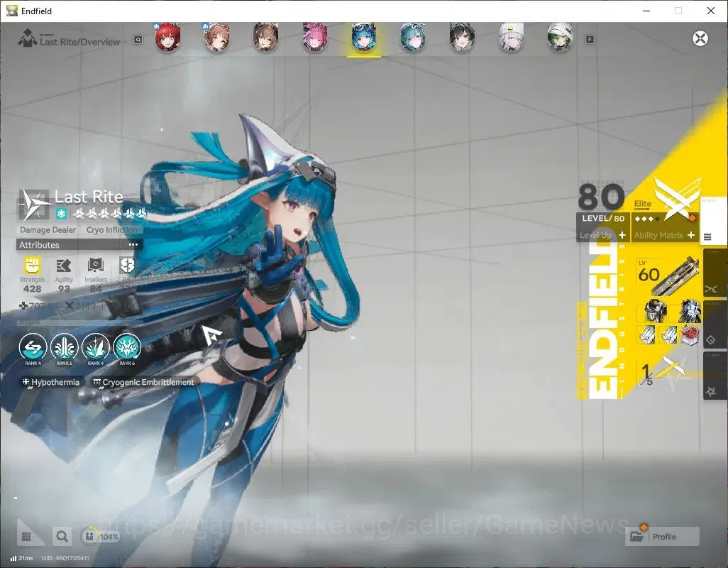Click the Strength fist icon
The height and width of the screenshot is (568, 728).
click(x=32, y=266)
